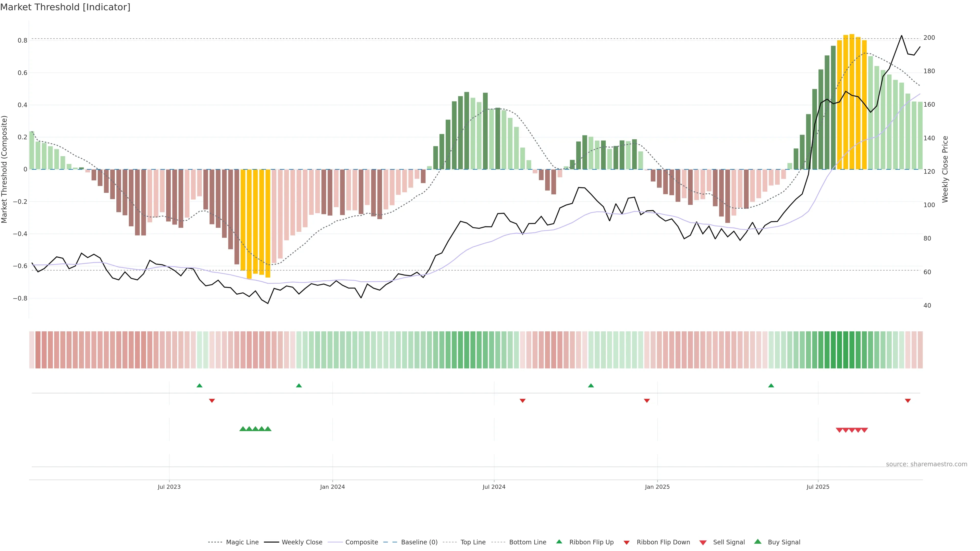The width and height of the screenshot is (980, 551).
Task: Click the Buy Signal legend triangle icon
Action: click(757, 542)
